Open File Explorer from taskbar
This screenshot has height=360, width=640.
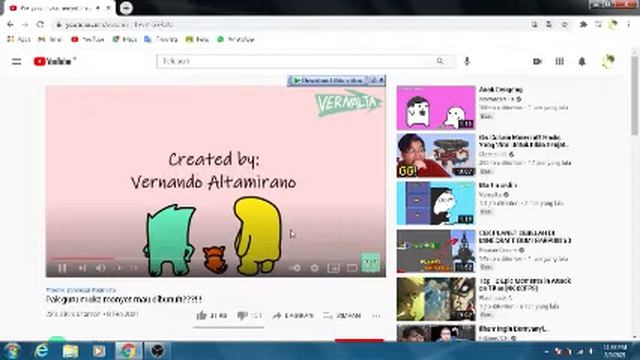70,351
